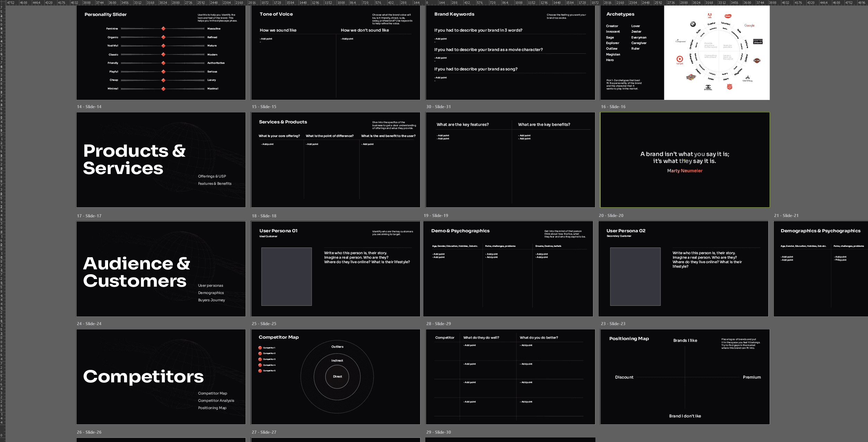Select the red dot beside Competitor 1

tap(260, 348)
